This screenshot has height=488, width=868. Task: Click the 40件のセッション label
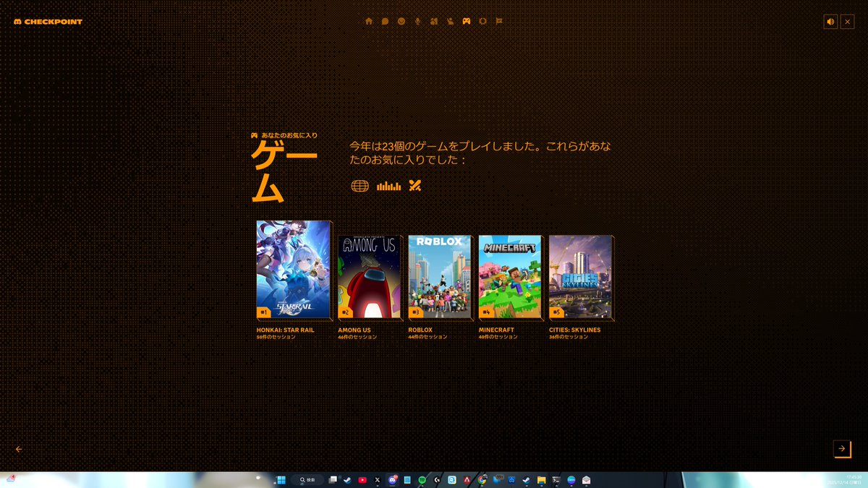(498, 337)
